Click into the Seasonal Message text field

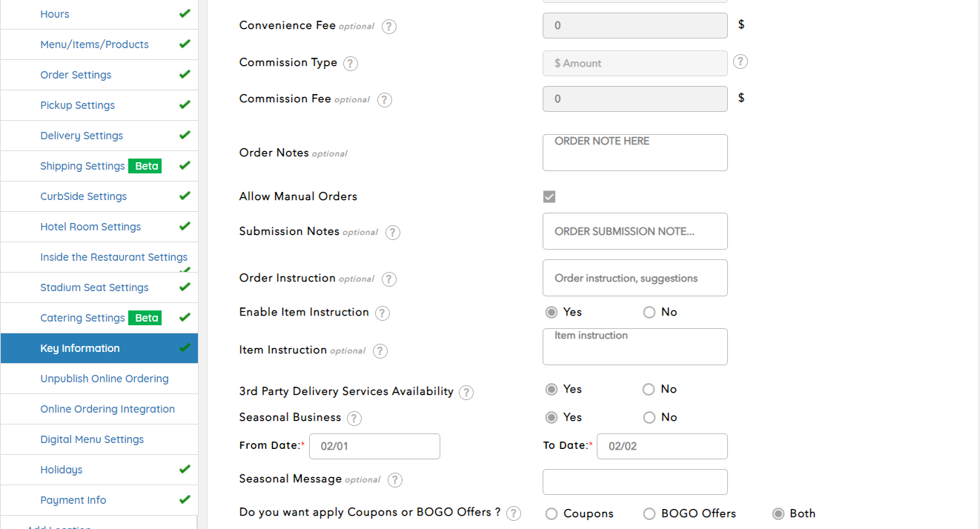635,482
